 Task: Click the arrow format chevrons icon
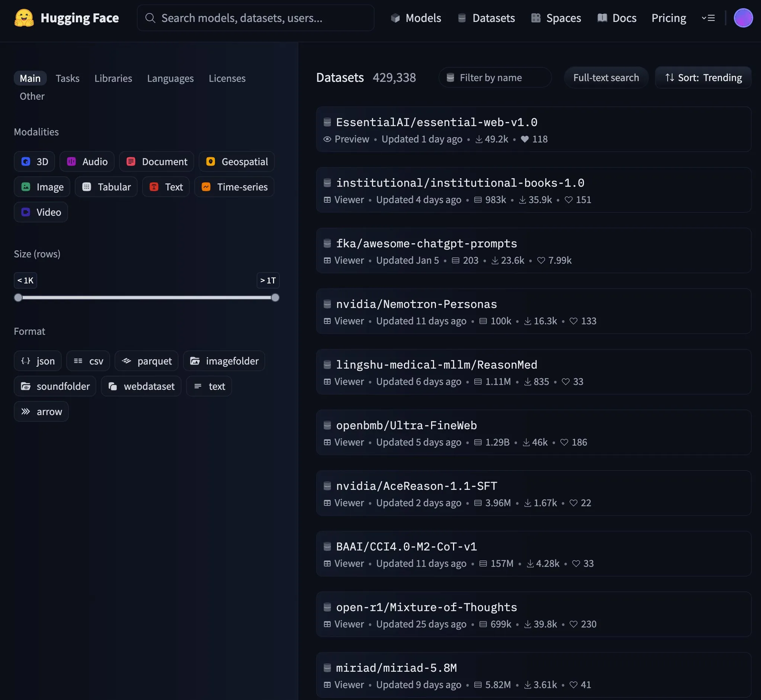point(26,411)
